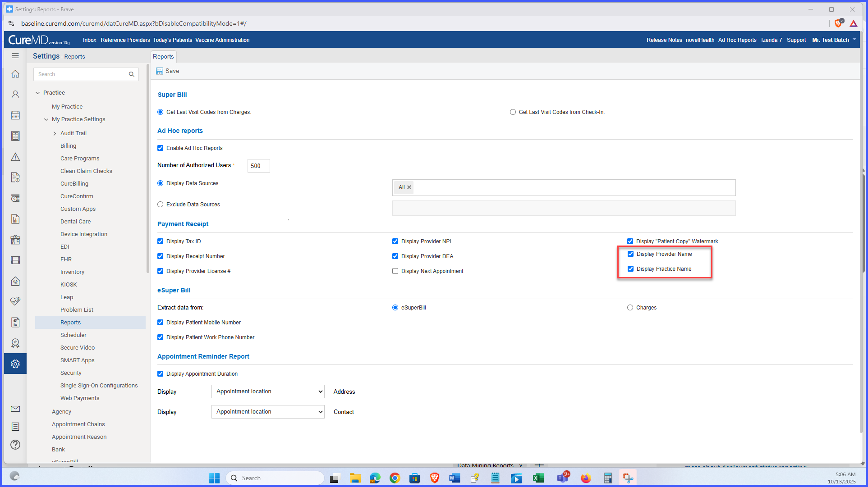Open the Patient icon in the left sidebar

pos(15,95)
